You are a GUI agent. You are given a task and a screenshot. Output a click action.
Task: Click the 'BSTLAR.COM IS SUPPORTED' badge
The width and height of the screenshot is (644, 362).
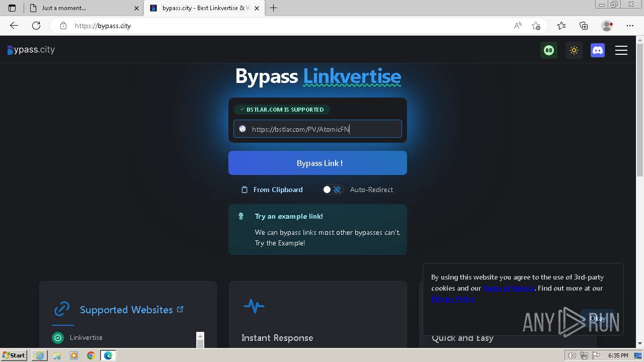(282, 109)
